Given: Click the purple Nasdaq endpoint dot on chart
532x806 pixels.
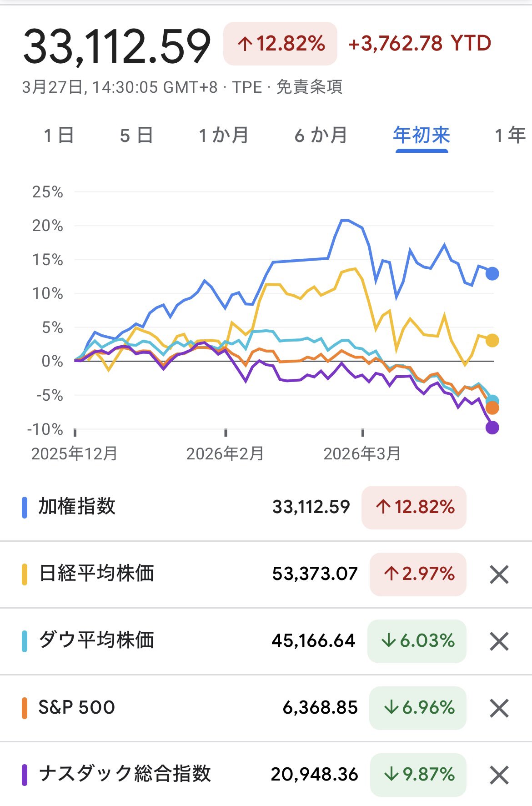Looking at the screenshot, I should coord(492,428).
